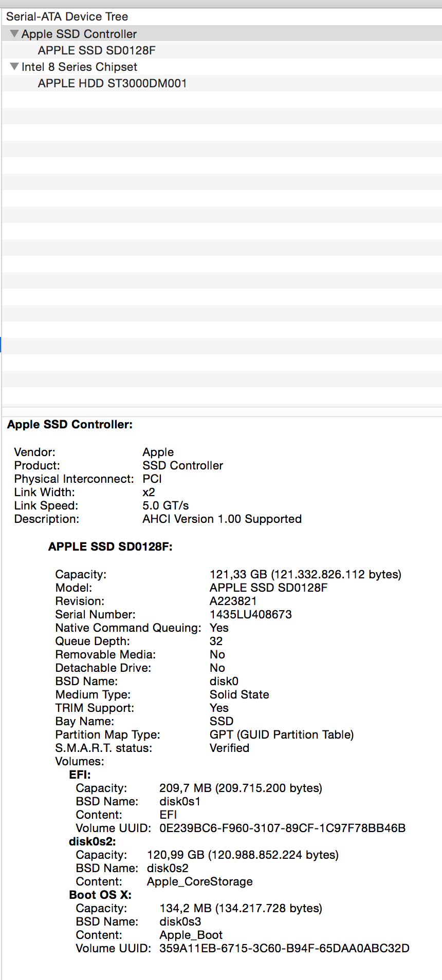Collapse the Apple SSD Controller disclosure triangle
Viewport: 442px width, 980px height.
click(x=14, y=34)
